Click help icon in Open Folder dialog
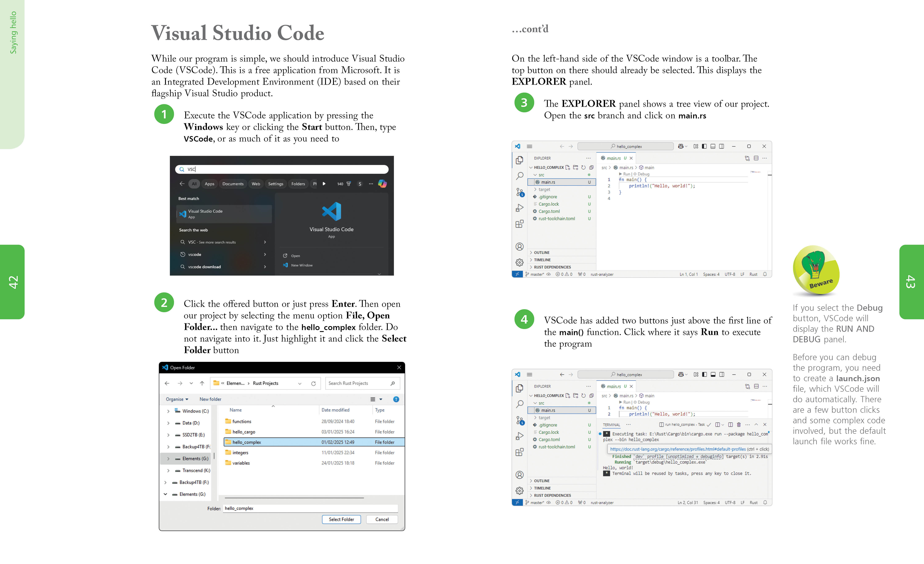The width and height of the screenshot is (924, 564). tap(396, 399)
